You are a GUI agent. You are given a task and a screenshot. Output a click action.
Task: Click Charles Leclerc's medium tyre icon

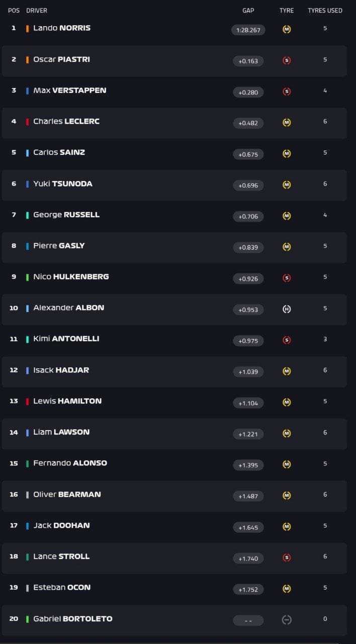point(287,123)
